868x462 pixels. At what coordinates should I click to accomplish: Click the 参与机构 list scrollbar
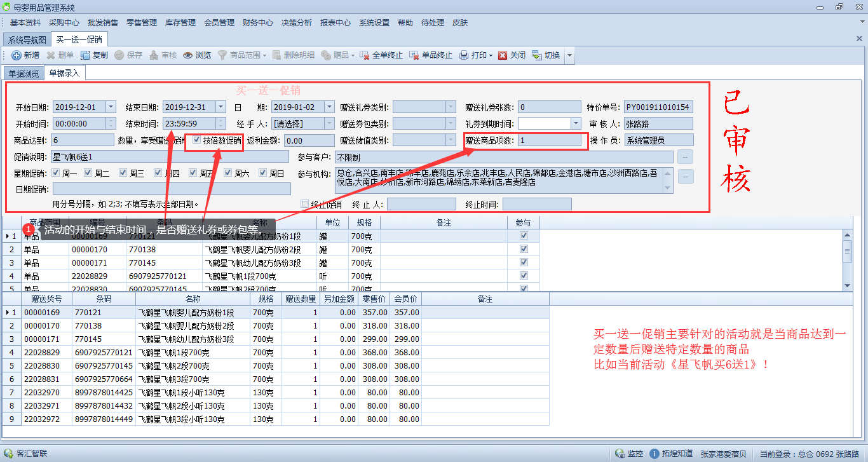[668, 180]
